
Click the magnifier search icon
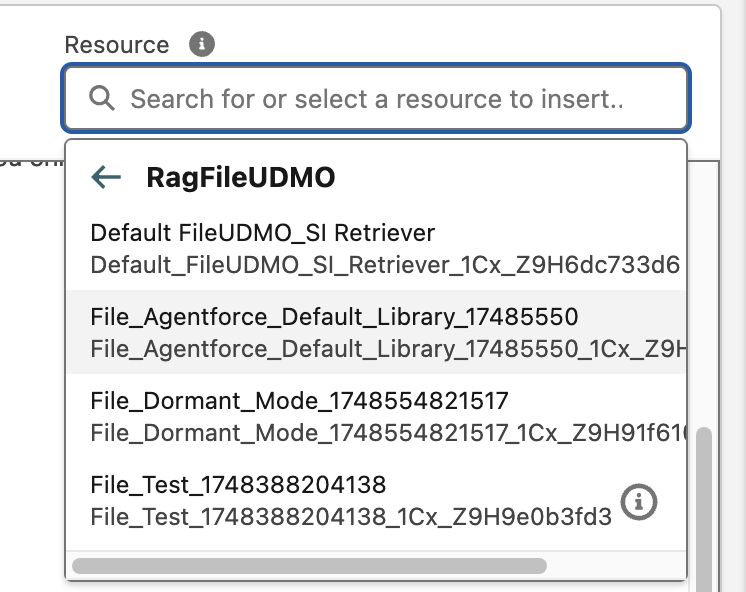click(x=102, y=98)
